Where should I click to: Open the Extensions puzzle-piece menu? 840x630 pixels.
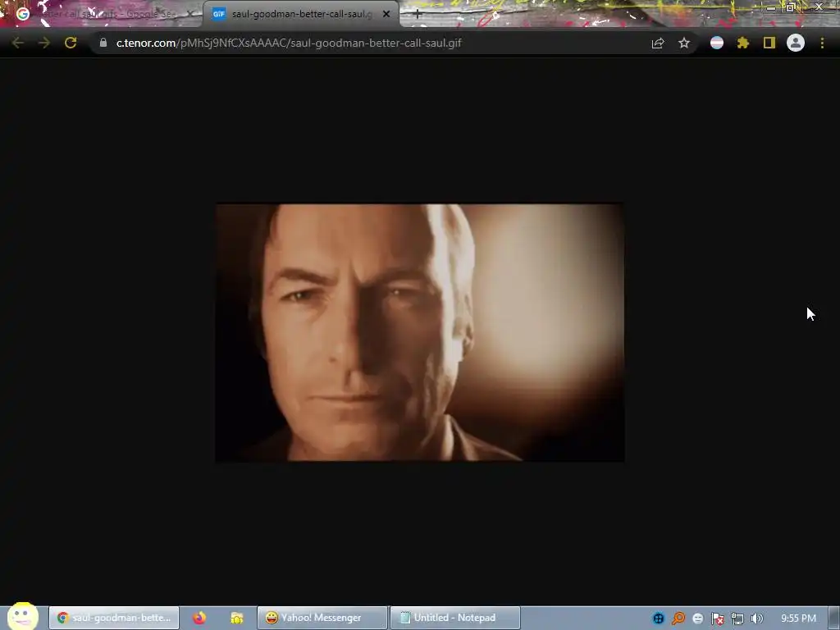(x=743, y=43)
